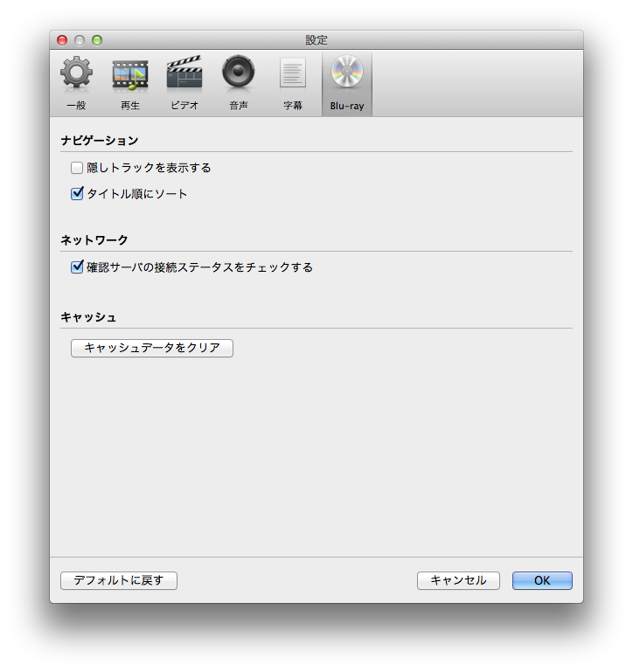Close the 設定 window with red button
Screen dimensions: 633x672
(x=62, y=40)
